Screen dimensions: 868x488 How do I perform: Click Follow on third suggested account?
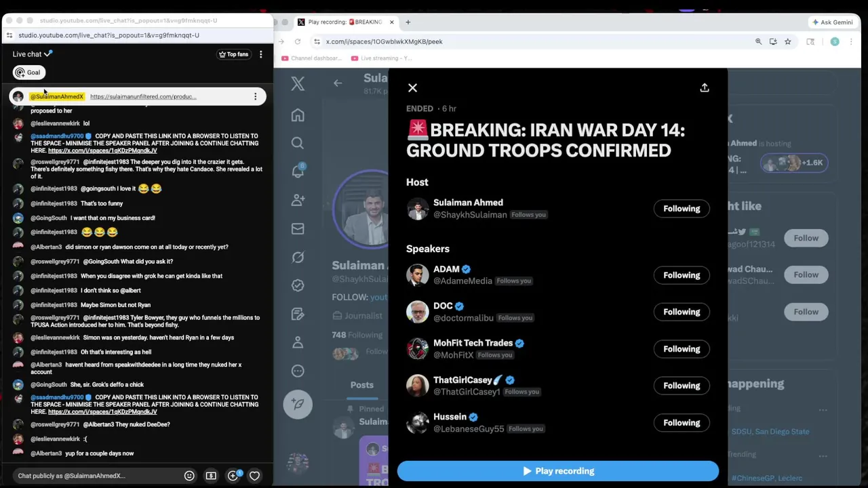(806, 312)
